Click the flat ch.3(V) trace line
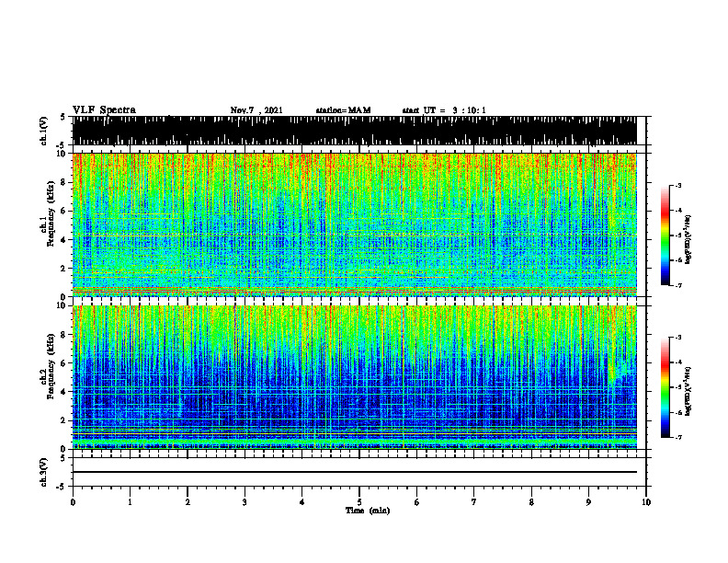 [x=354, y=472]
